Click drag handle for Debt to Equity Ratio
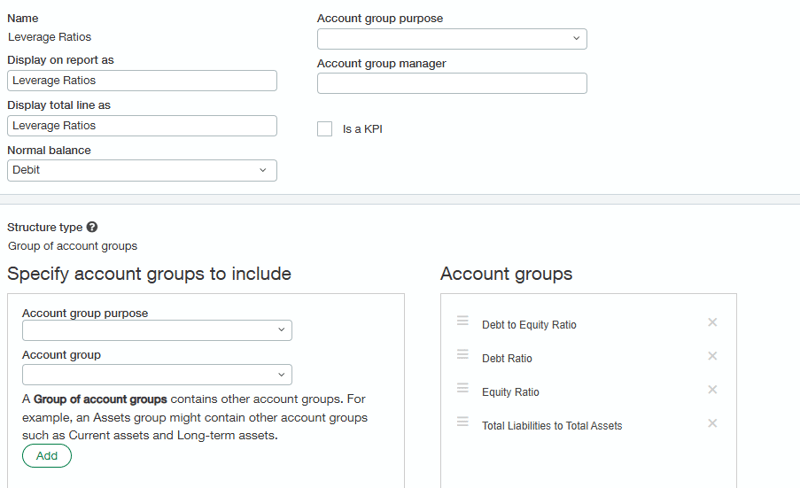 [463, 321]
